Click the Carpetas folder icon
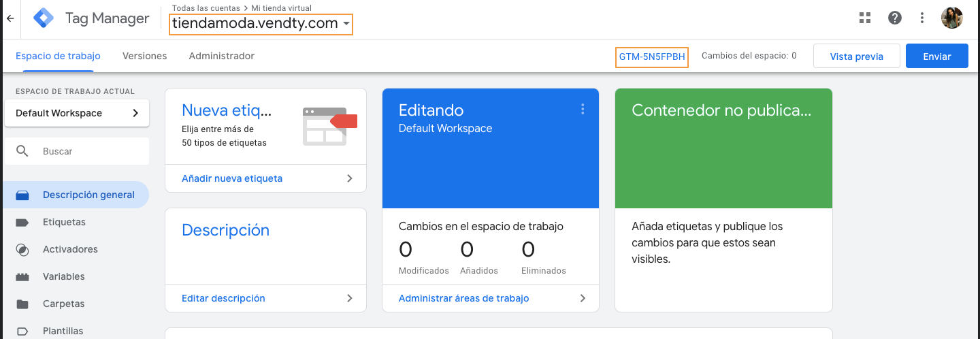 [22, 304]
